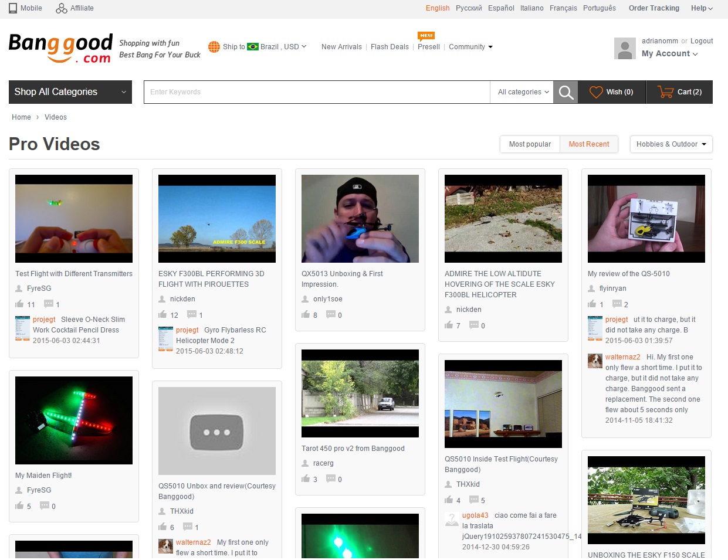Like the QS5010 Unbox and review video
The image size is (728, 560).
coord(162,527)
